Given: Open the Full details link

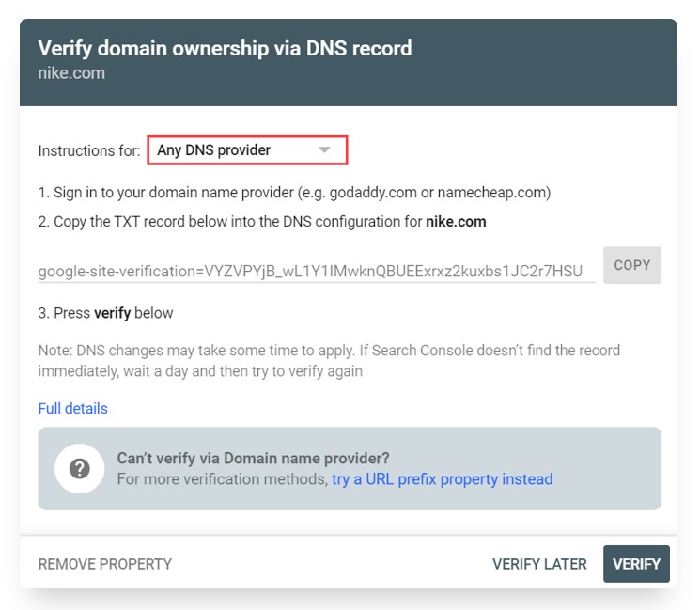Looking at the screenshot, I should (x=72, y=408).
